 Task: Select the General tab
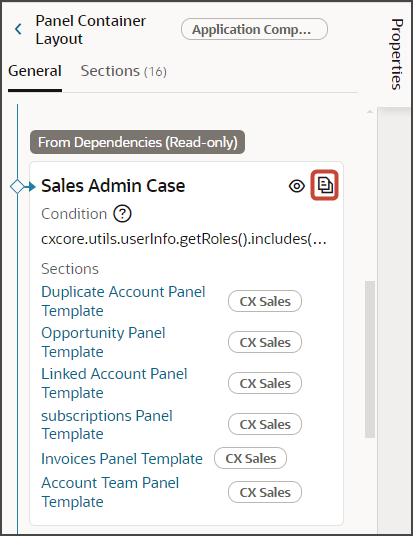click(35, 71)
